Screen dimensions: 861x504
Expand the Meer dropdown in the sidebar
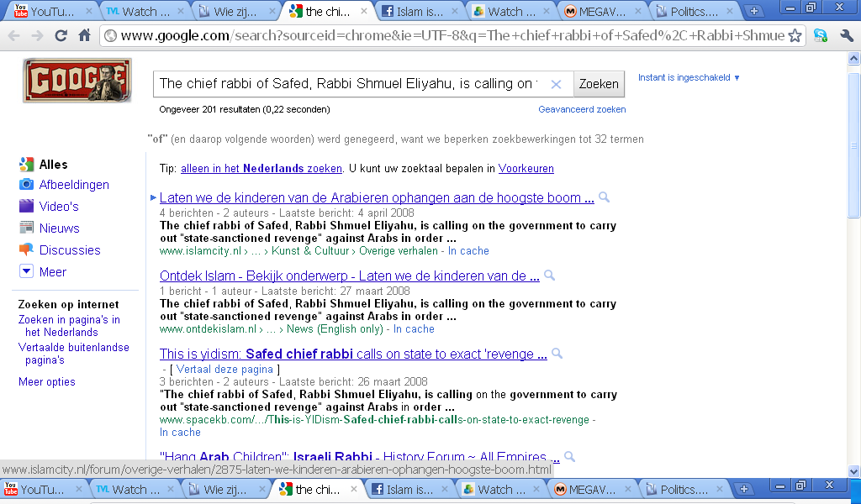(x=26, y=271)
